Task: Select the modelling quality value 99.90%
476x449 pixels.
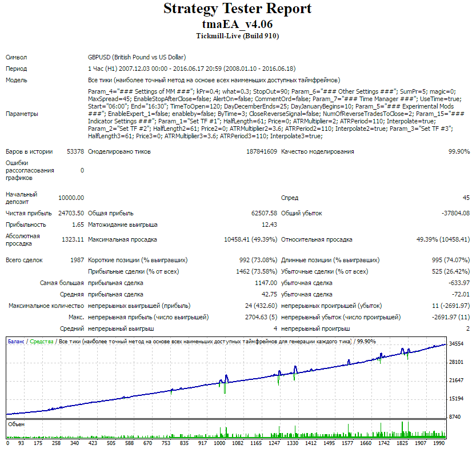Action: (x=459, y=152)
